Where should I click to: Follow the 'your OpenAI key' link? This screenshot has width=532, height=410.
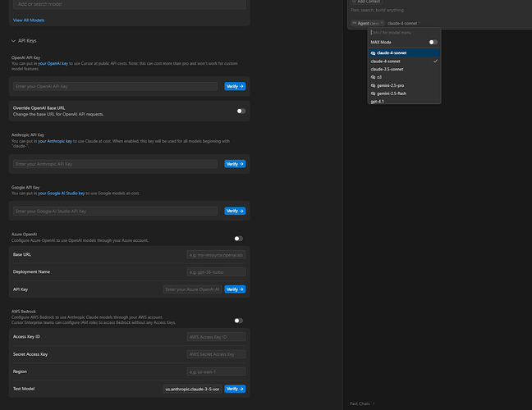53,63
